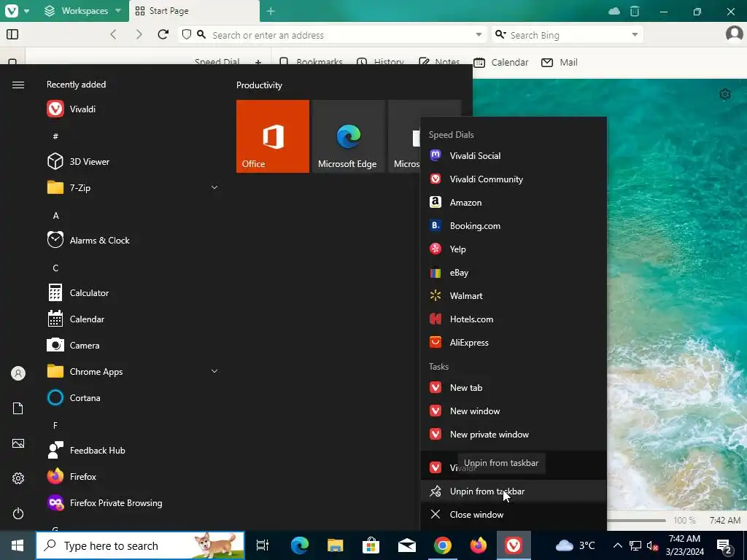The width and height of the screenshot is (747, 560).
Task: Open Booking.com from the jump list
Action: [514, 226]
